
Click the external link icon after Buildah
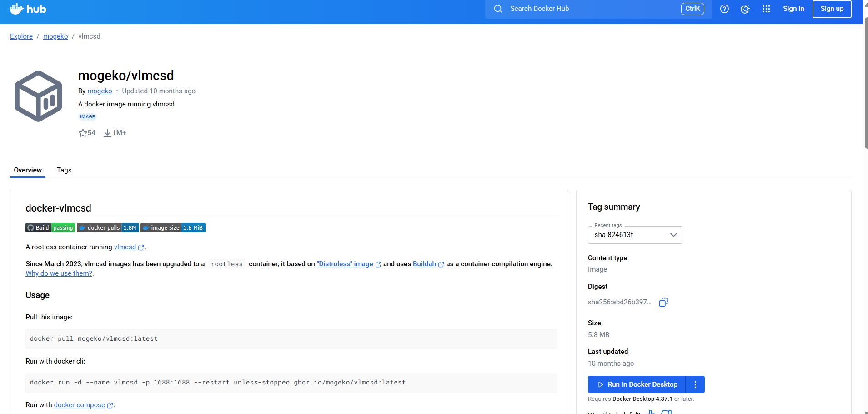click(x=441, y=264)
